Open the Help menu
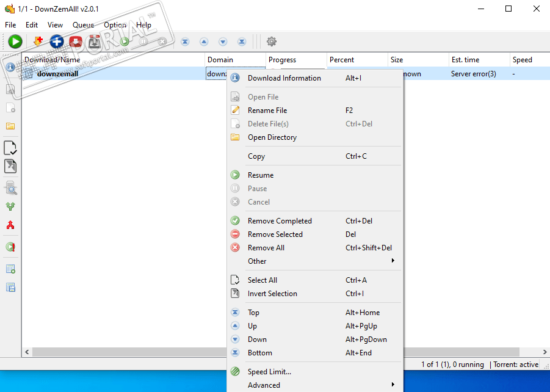The width and height of the screenshot is (550, 392). coord(143,25)
